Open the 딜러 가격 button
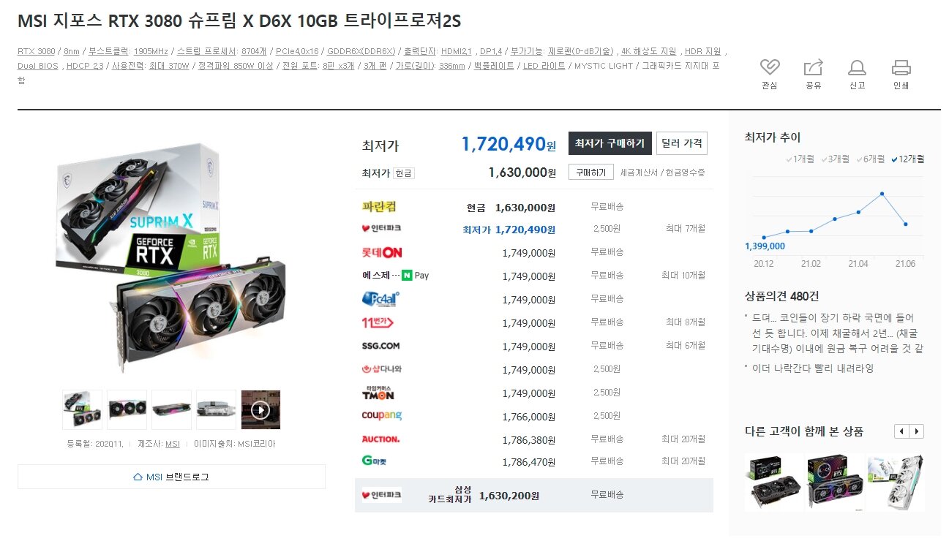949x560 pixels. coord(681,143)
